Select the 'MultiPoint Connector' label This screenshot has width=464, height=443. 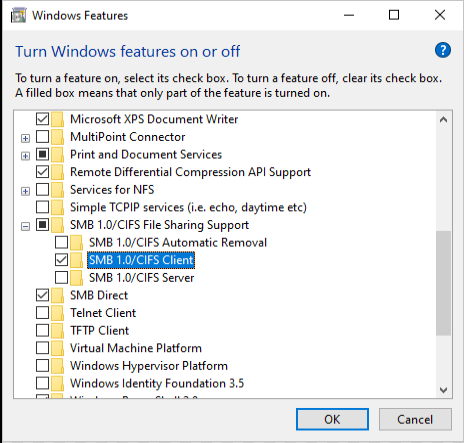pos(127,137)
